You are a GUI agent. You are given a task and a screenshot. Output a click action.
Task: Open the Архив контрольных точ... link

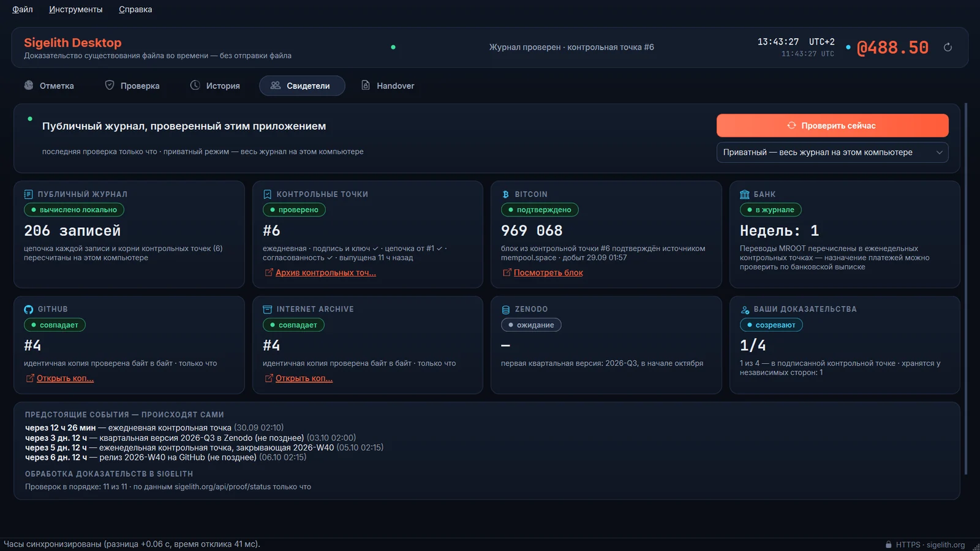326,272
